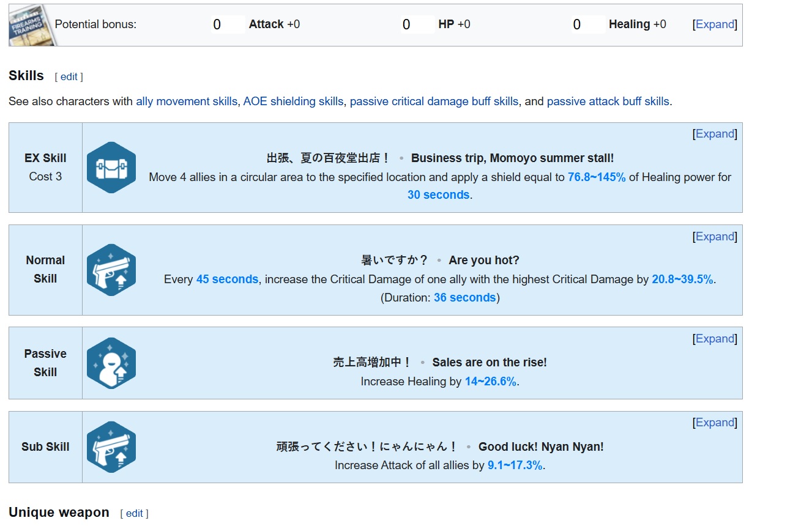Click the 'Potential bonus:' label
The width and height of the screenshot is (812, 526).
[x=95, y=24]
